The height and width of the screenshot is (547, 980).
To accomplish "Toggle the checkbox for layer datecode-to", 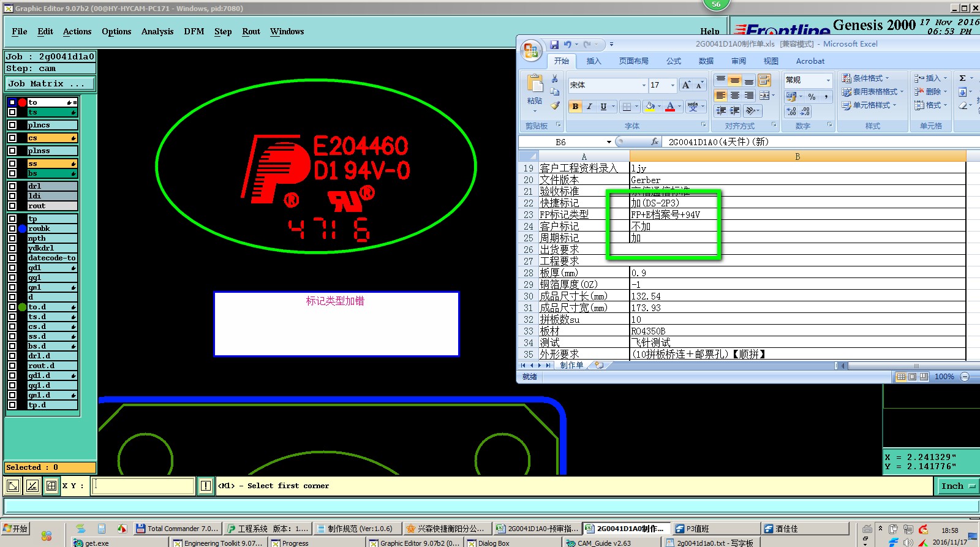I will click(x=12, y=258).
